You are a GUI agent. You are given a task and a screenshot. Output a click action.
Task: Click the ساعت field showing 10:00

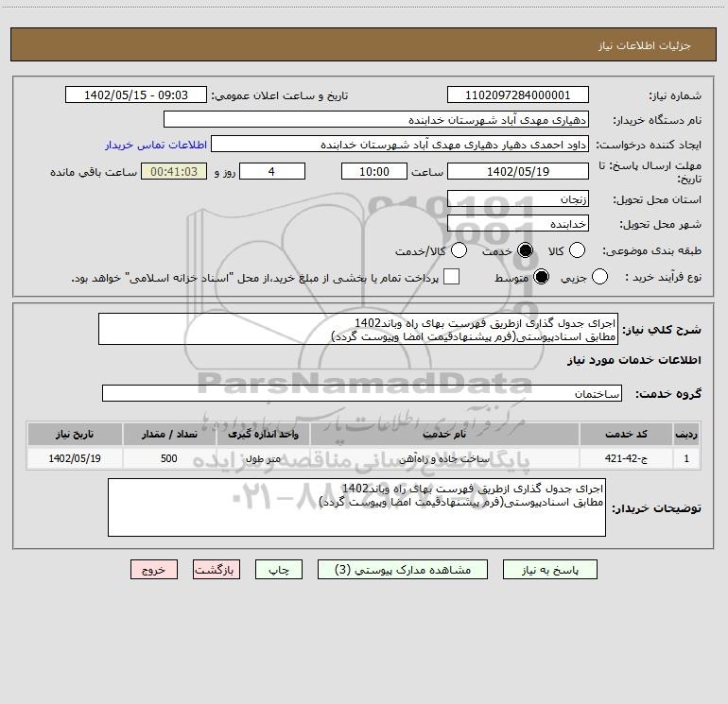[x=374, y=171]
